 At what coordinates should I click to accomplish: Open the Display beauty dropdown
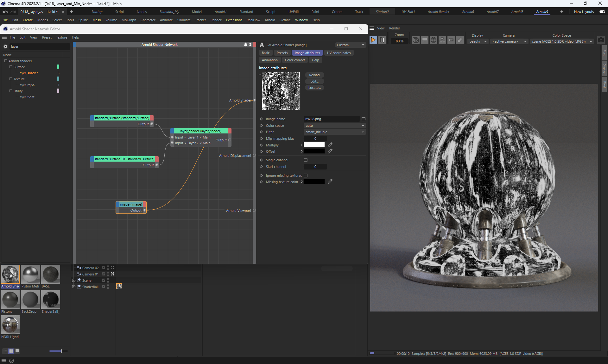[x=478, y=41]
